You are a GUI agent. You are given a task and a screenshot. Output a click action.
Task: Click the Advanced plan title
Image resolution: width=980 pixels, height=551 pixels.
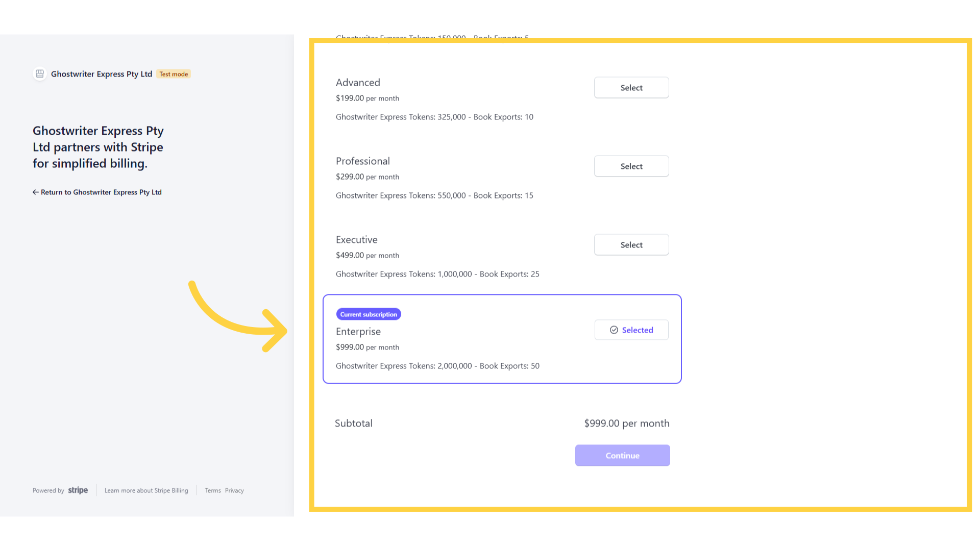pos(358,83)
